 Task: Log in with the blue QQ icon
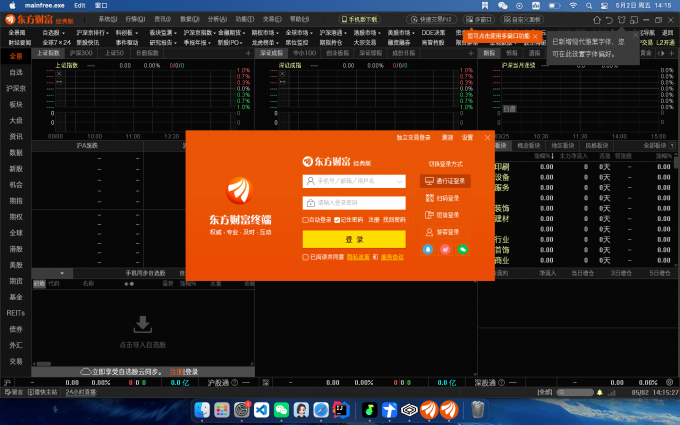(x=428, y=249)
